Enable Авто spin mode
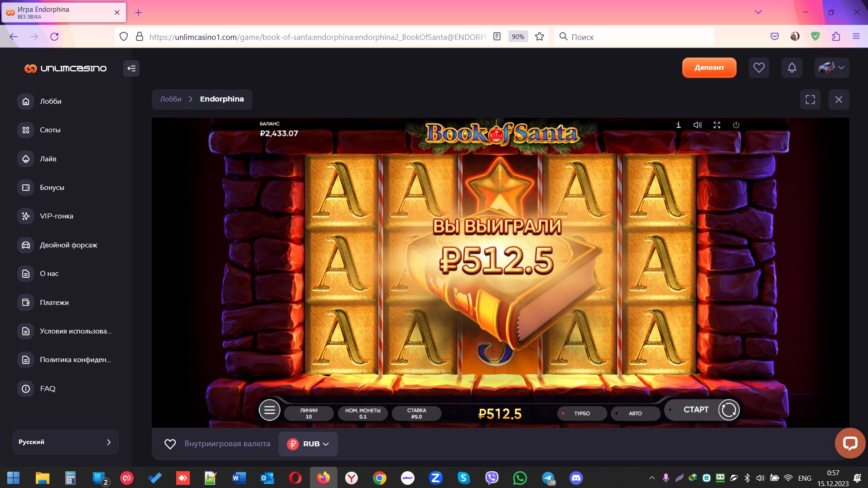868x488 pixels. point(635,413)
